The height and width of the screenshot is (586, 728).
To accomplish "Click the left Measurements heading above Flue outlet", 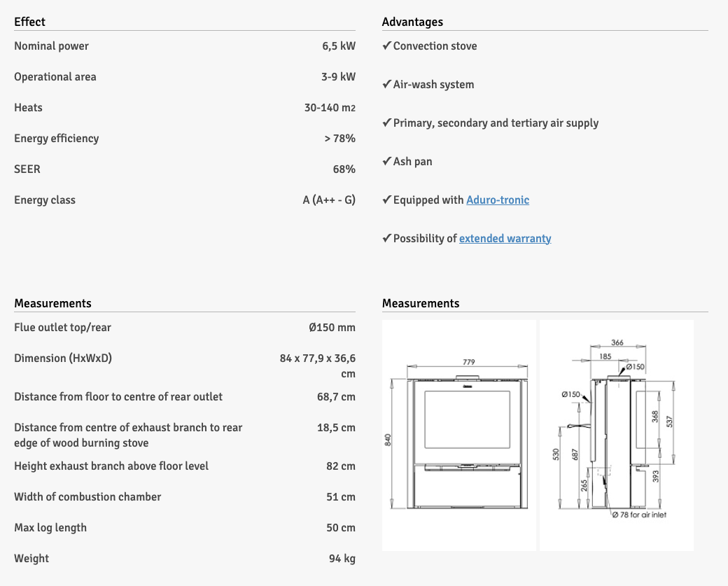I will point(52,303).
